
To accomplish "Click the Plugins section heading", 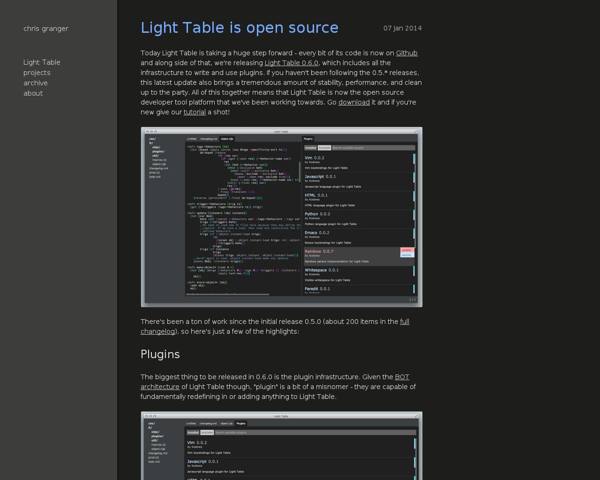I will coord(162,353).
